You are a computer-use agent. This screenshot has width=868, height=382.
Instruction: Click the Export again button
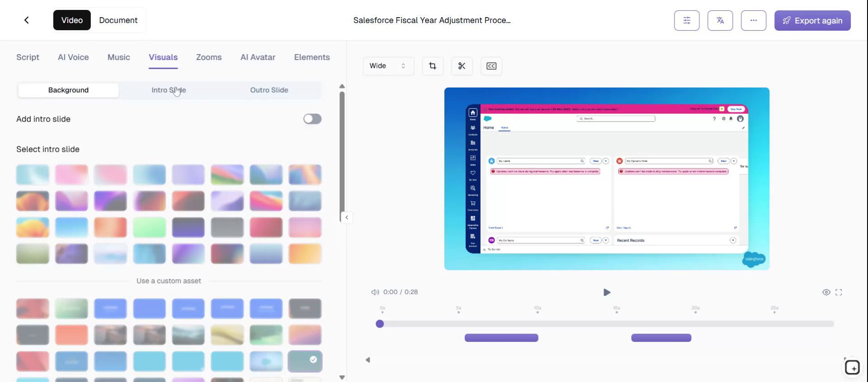coord(812,20)
